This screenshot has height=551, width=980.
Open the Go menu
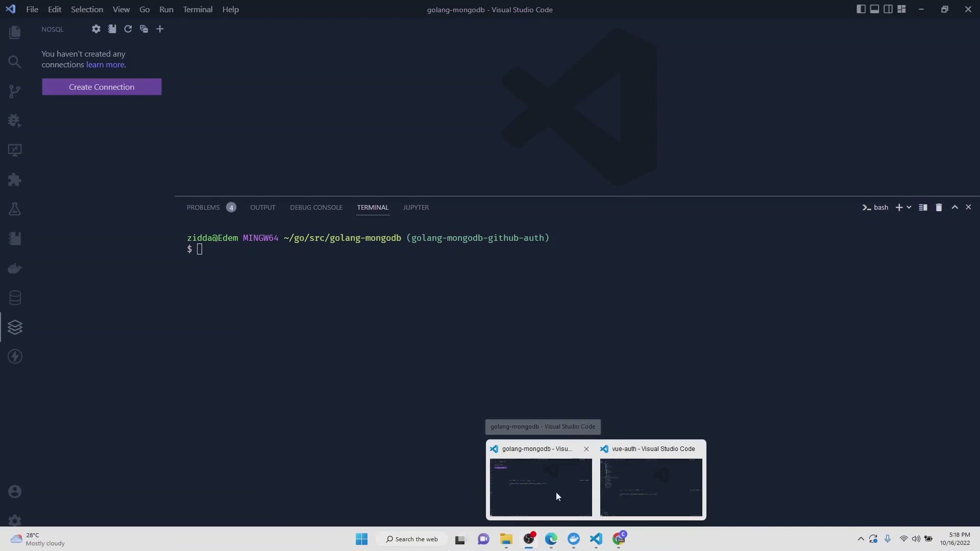tap(144, 9)
